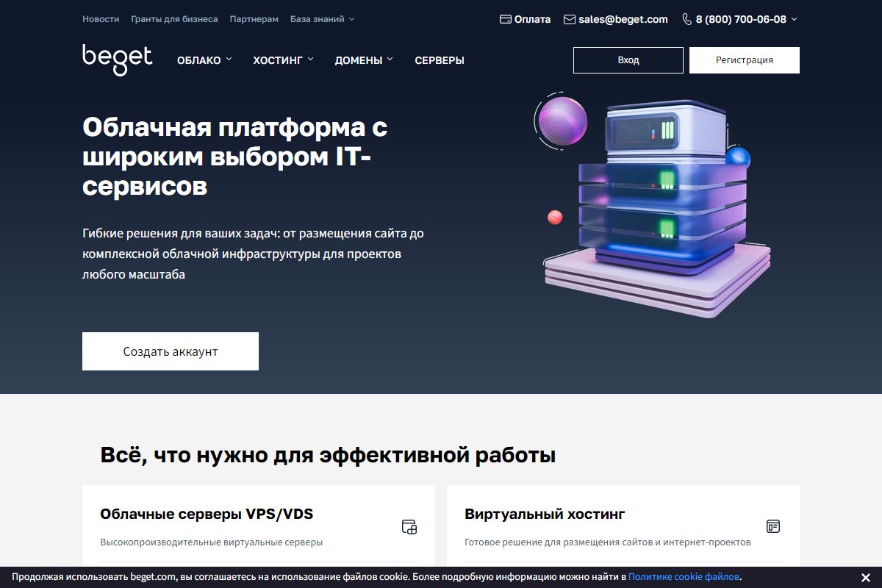Go to the СЕРВЕРЫ section

coord(440,60)
